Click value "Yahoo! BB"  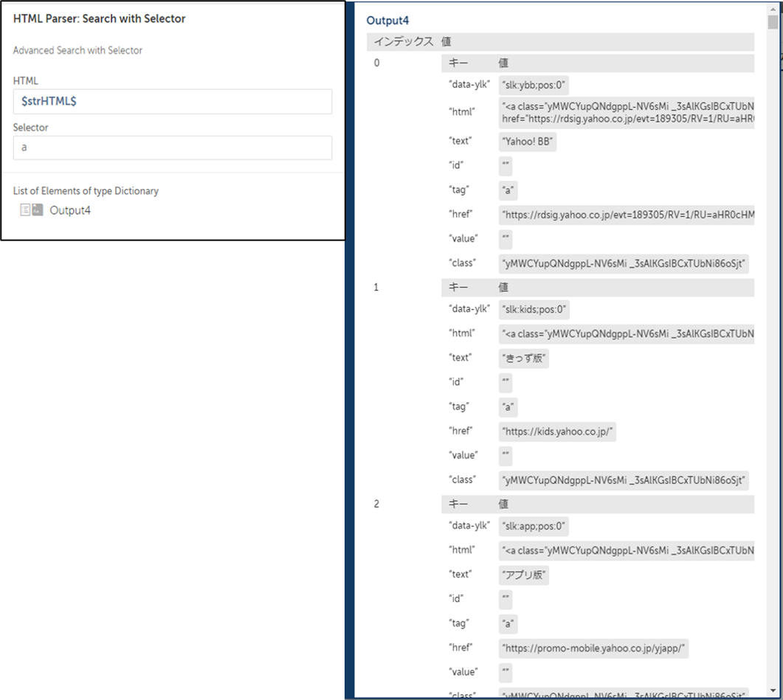[x=528, y=142]
